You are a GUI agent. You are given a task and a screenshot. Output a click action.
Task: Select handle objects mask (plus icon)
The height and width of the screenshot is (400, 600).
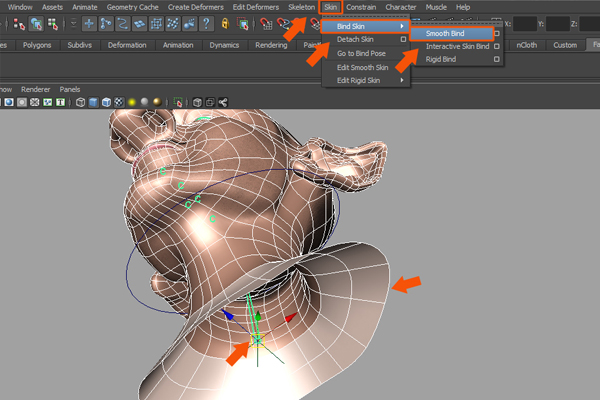click(89, 24)
